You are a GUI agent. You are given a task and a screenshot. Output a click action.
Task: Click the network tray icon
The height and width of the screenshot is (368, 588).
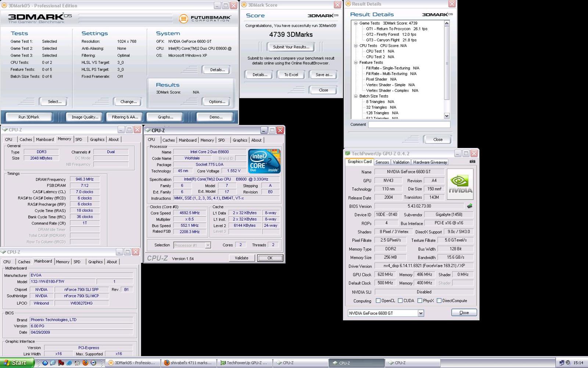562,363
